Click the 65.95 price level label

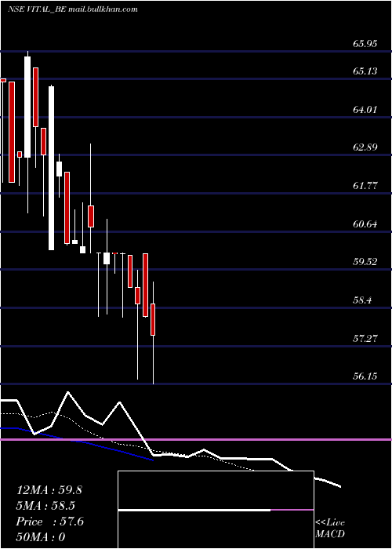(365, 44)
